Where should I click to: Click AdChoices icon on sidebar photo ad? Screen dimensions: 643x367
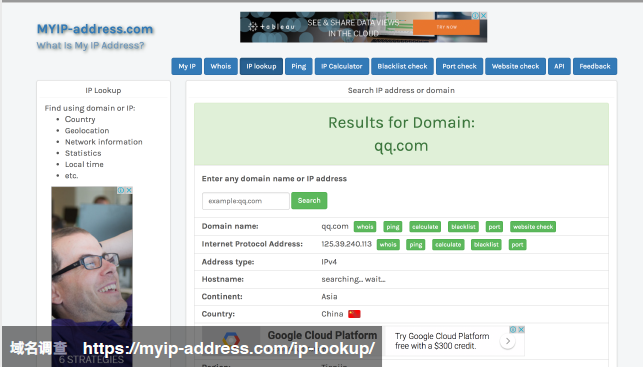(x=121, y=190)
